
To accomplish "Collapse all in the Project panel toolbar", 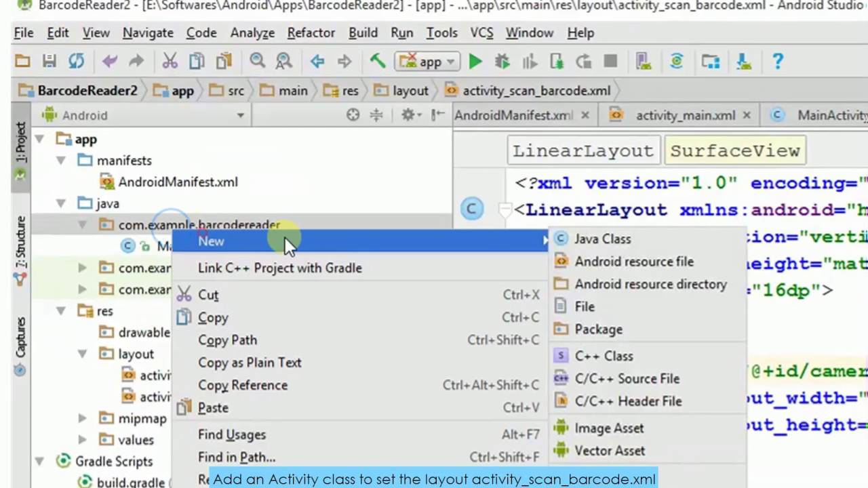I will pyautogui.click(x=376, y=115).
